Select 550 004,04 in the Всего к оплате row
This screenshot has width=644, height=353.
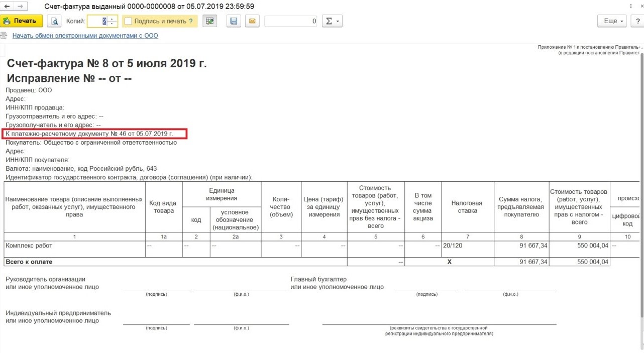pyautogui.click(x=580, y=262)
